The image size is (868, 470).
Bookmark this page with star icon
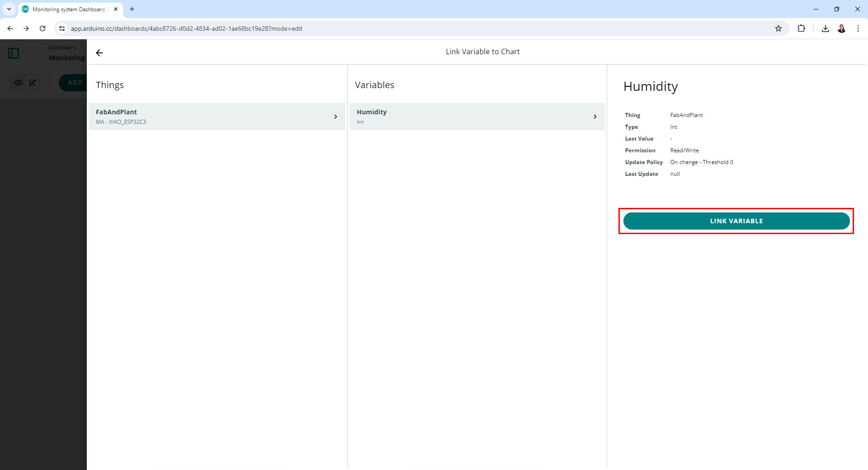point(778,28)
